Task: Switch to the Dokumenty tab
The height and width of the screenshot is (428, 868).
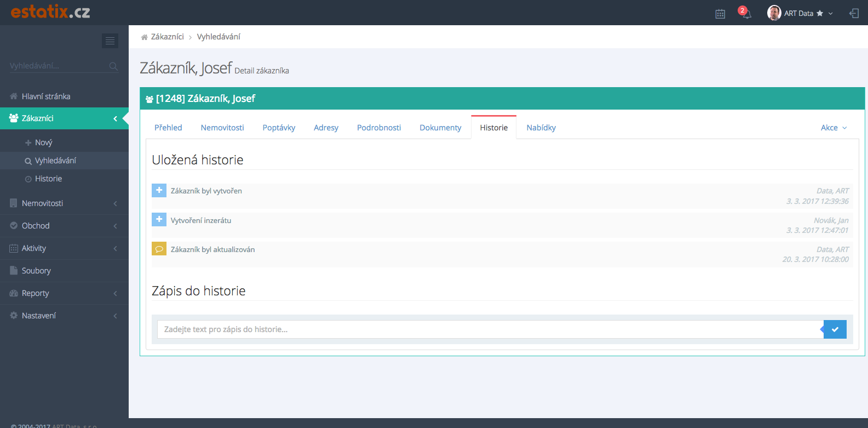Action: coord(440,128)
